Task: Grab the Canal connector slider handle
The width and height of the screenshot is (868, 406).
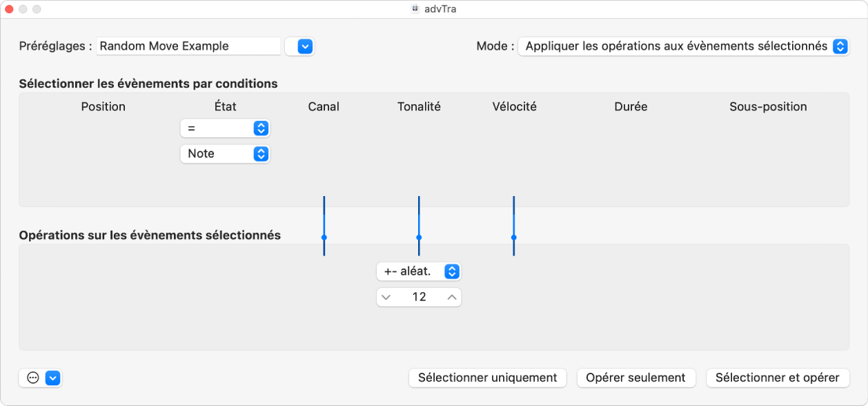Action: click(324, 238)
